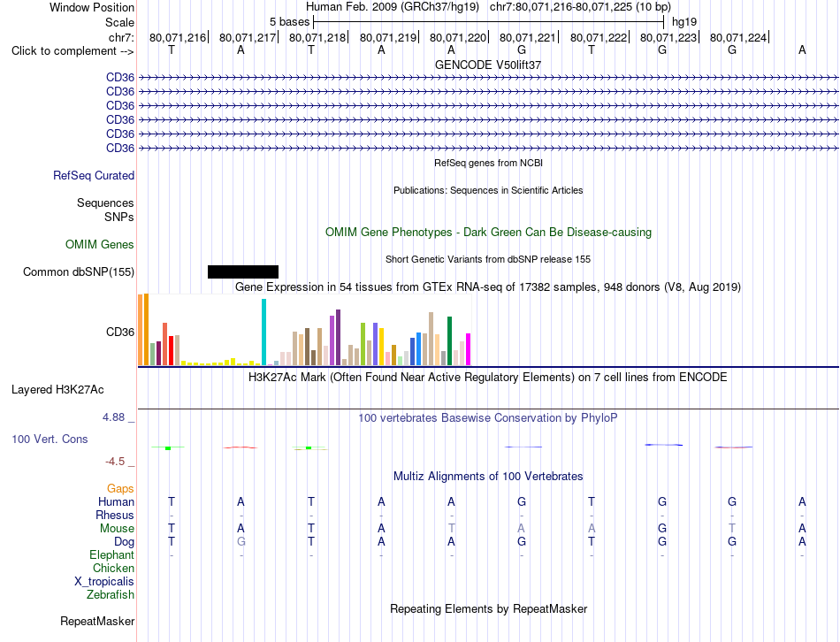840x642 pixels.
Task: Open the OMIM Gene Phenotypes track title
Action: 488,232
